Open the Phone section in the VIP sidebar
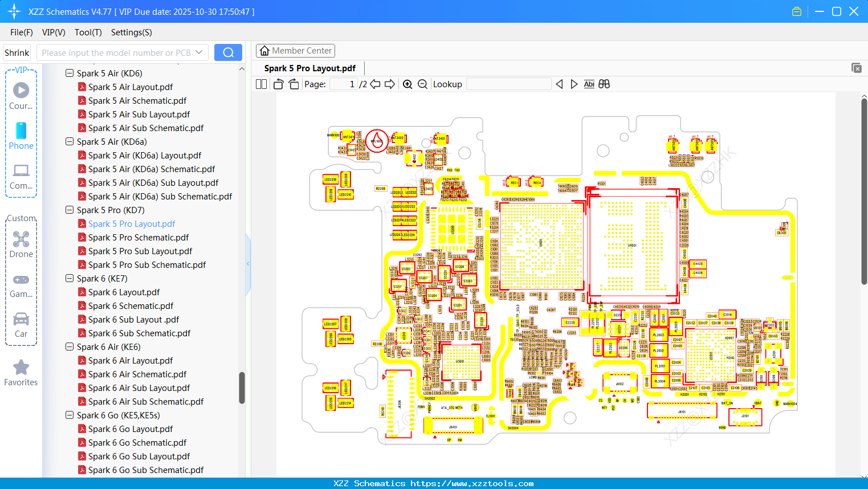868x489 pixels. click(21, 137)
